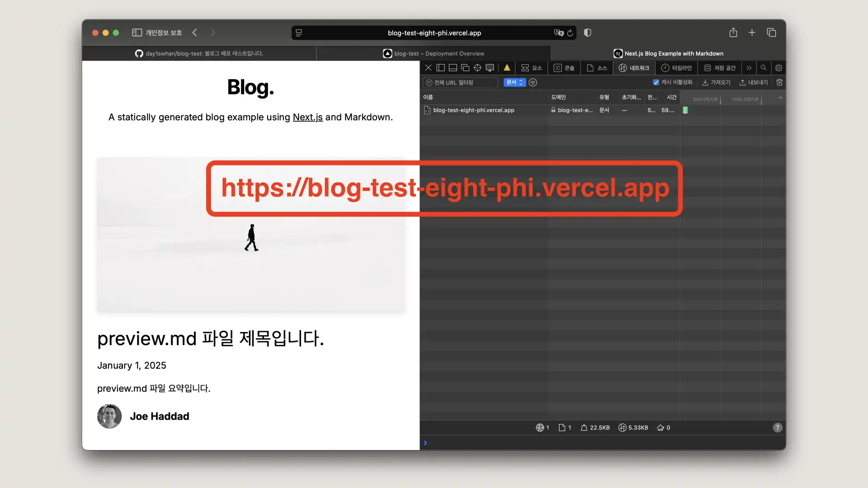Close the Web Inspector panel
The height and width of the screenshot is (488, 868).
pos(428,68)
